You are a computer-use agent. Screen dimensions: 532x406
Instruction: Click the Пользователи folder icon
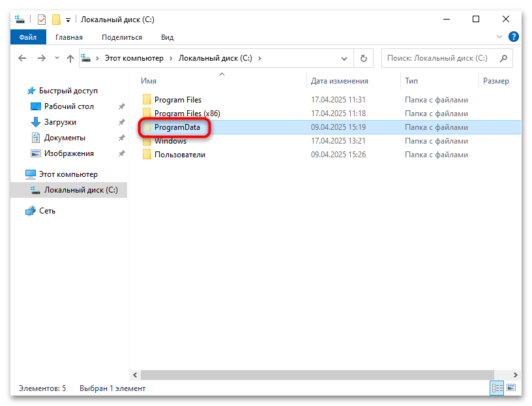pyautogui.click(x=147, y=154)
